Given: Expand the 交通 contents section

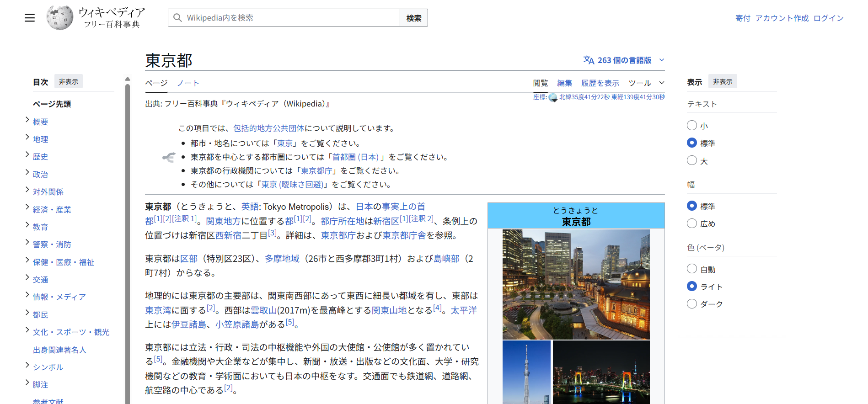Looking at the screenshot, I should (x=27, y=277).
